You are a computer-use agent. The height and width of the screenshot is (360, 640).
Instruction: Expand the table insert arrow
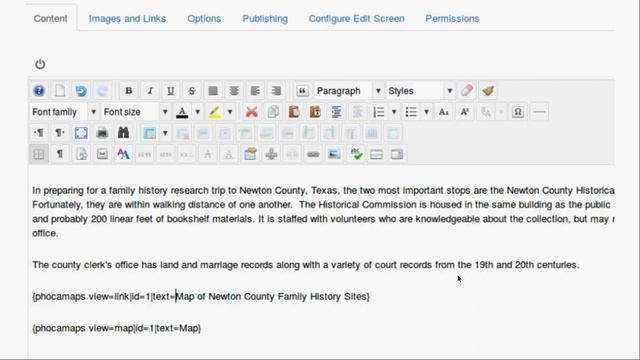pos(165,133)
